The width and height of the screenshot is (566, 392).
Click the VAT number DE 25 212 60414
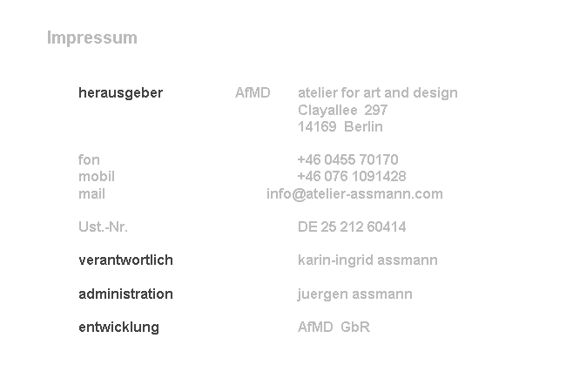pos(352,227)
